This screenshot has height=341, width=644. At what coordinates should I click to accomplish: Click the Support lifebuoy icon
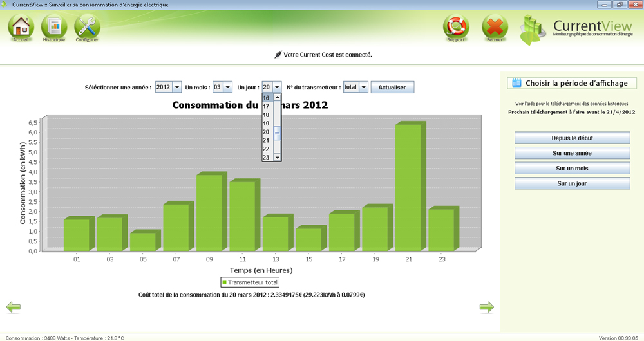[x=456, y=27]
